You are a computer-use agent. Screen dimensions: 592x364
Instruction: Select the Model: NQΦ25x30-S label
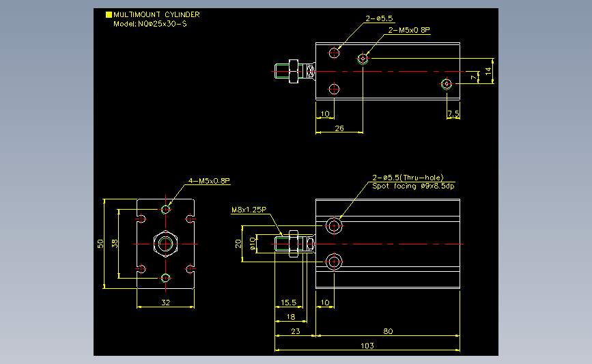coord(150,24)
